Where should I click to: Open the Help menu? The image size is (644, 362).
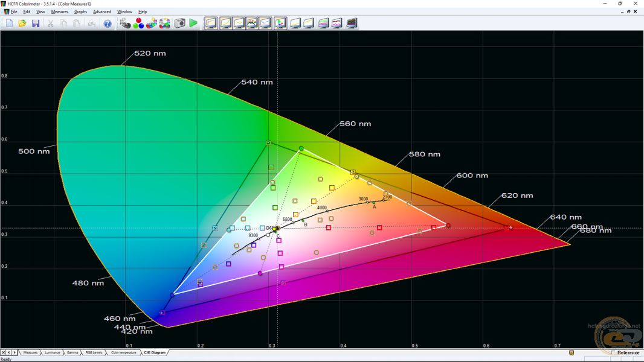pyautogui.click(x=143, y=12)
